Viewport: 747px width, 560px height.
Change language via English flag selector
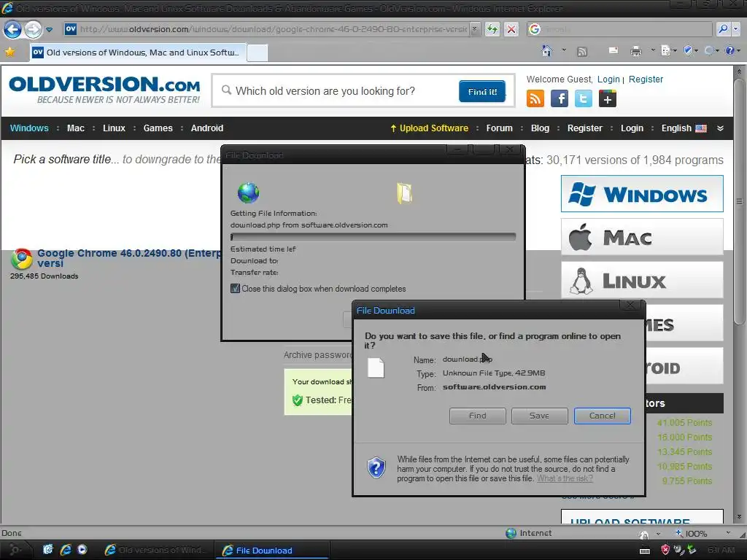tap(684, 128)
